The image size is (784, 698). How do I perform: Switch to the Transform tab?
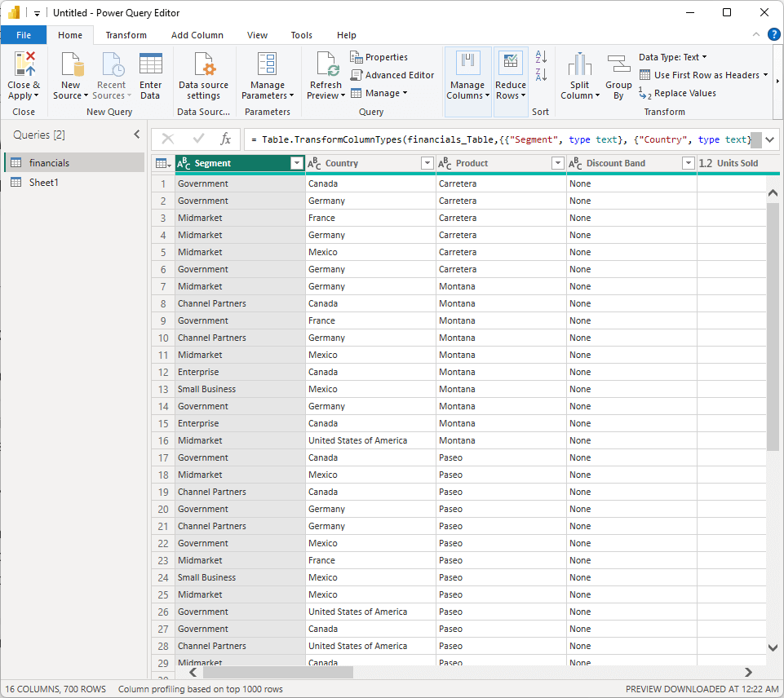pyautogui.click(x=126, y=35)
